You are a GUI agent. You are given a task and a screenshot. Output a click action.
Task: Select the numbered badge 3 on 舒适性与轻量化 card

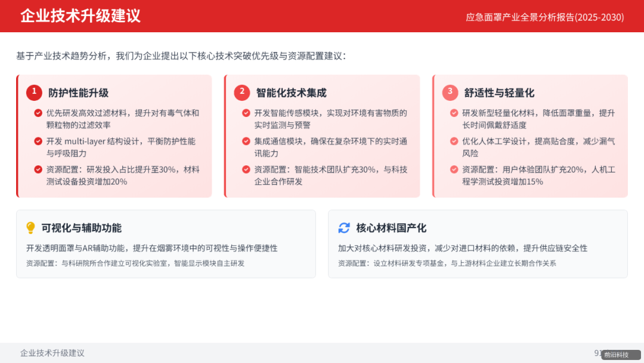(449, 93)
